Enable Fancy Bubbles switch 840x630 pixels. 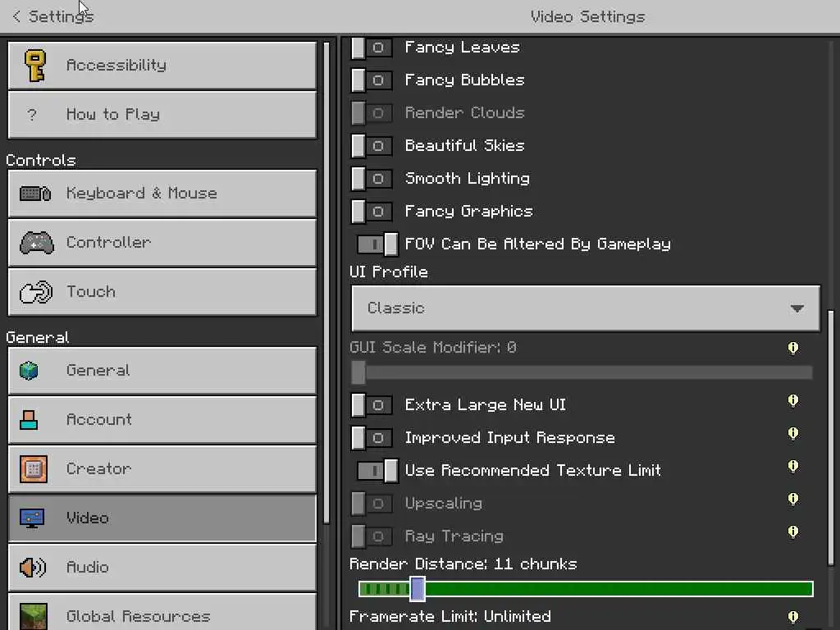click(x=372, y=80)
